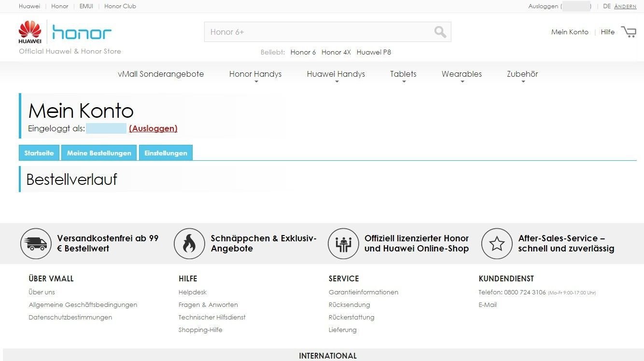Viewport: 644px width, 361px height.
Task: Open Fragen & Anworten link
Action: coord(208,305)
